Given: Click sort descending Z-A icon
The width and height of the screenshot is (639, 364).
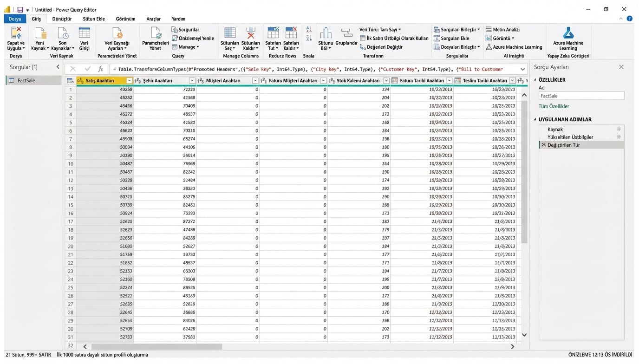Looking at the screenshot, I should tap(309, 39).
